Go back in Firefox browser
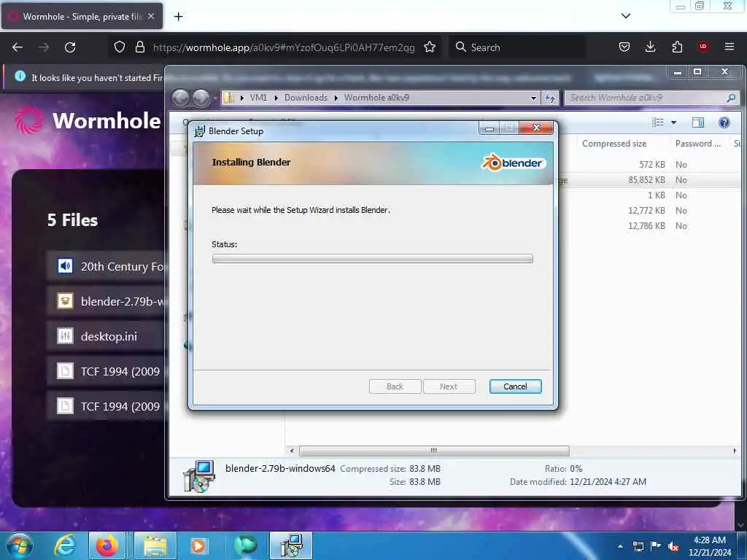The width and height of the screenshot is (747, 560). (x=18, y=47)
